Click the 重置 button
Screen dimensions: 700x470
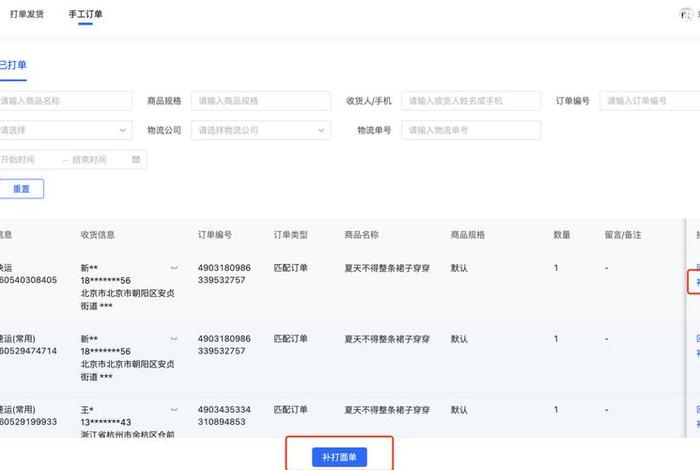pos(21,189)
